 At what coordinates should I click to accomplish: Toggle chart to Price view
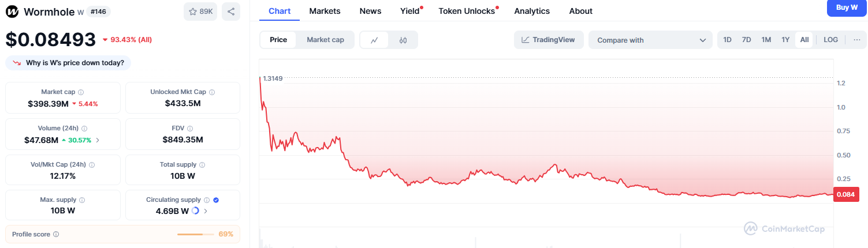click(278, 40)
